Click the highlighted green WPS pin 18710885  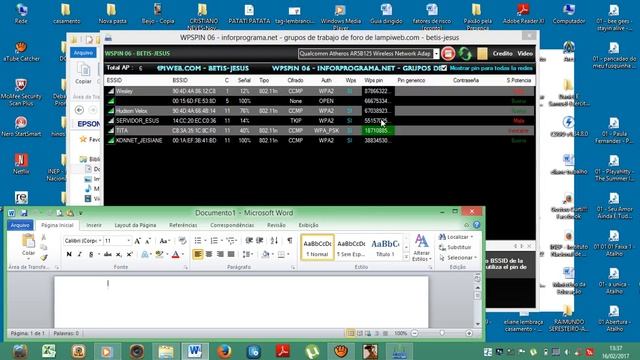[377, 131]
